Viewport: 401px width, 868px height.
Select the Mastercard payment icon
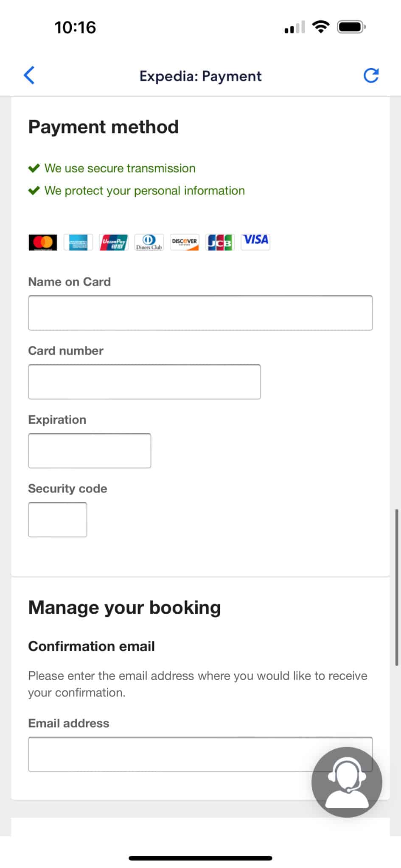click(x=42, y=242)
